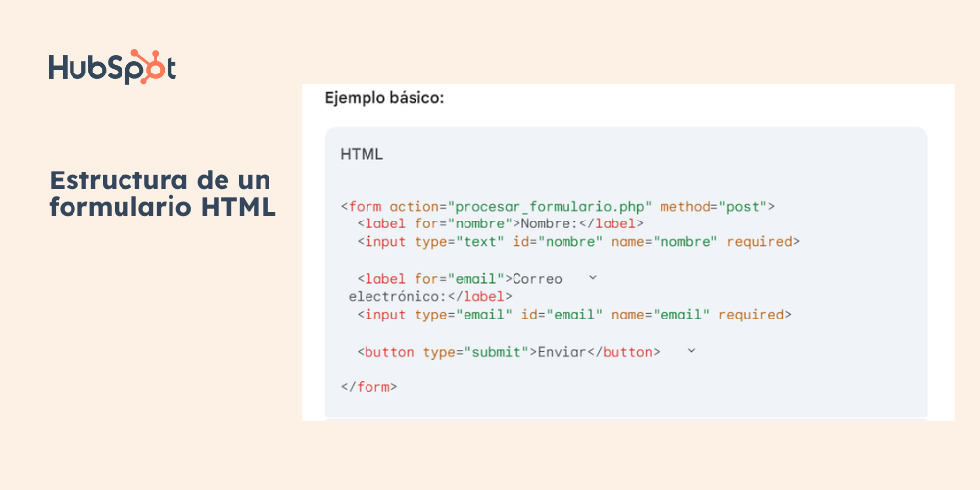Click the input type="text" code line
Image resolution: width=980 pixels, height=490 pixels.
579,241
